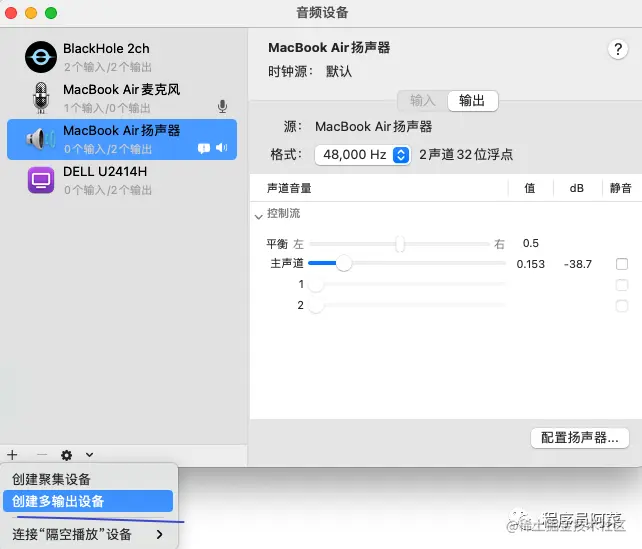This screenshot has width=642, height=549.
Task: Mute the 主声道 checkbox
Action: (x=622, y=264)
